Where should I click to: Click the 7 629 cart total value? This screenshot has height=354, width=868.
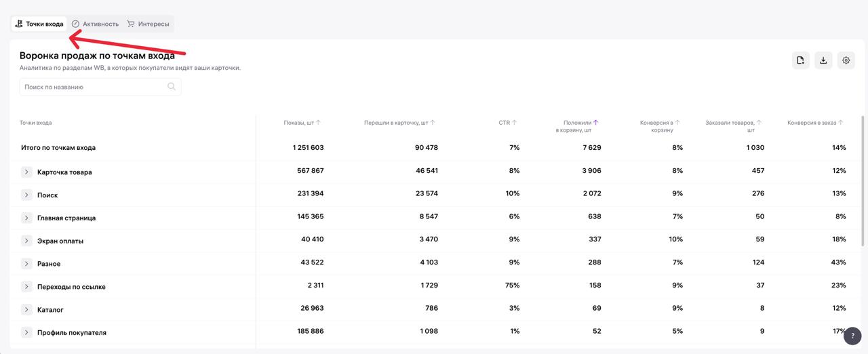(x=591, y=148)
